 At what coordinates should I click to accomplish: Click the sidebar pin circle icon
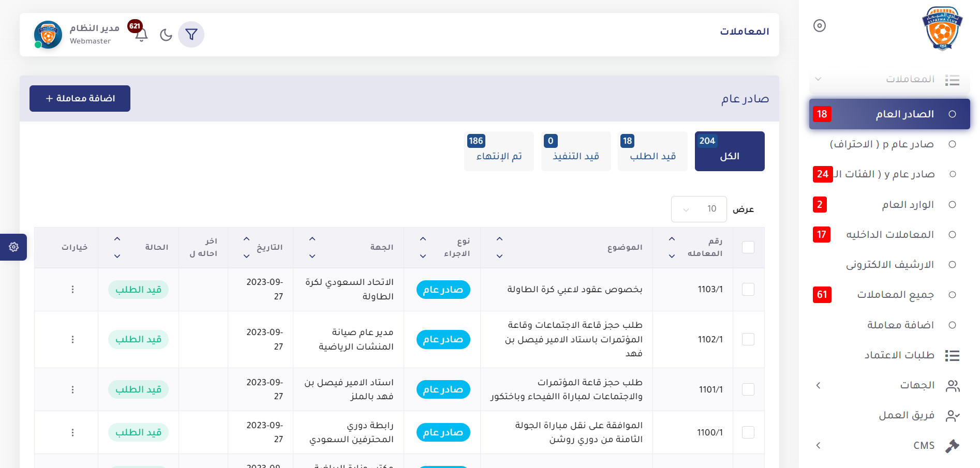[x=819, y=25]
